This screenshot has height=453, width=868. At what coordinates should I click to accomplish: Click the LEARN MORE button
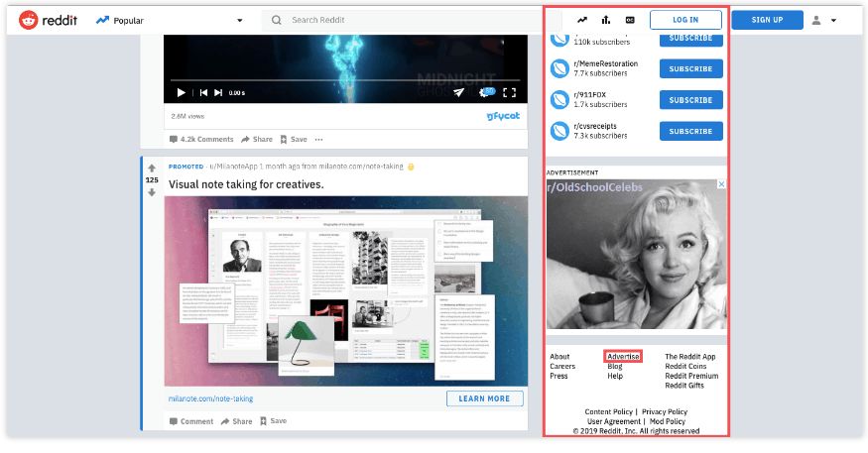pos(484,398)
